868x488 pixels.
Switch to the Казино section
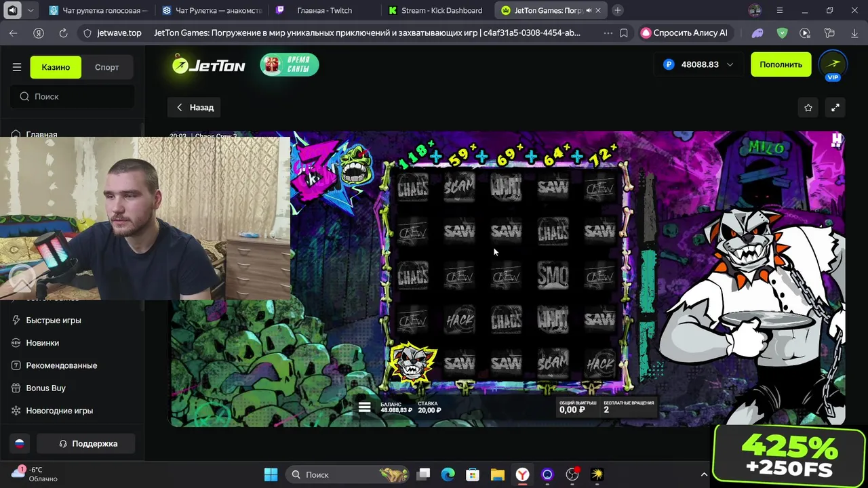coord(56,67)
